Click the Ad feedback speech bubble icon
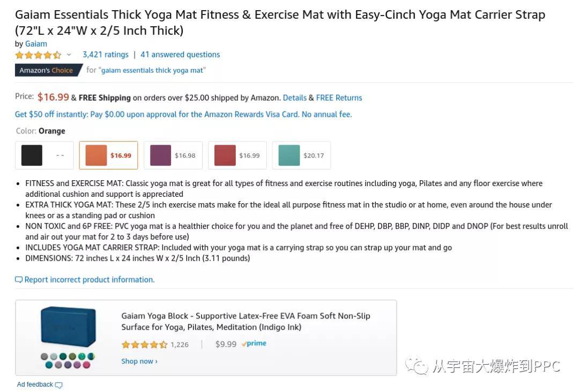579x392 pixels. pos(59,385)
